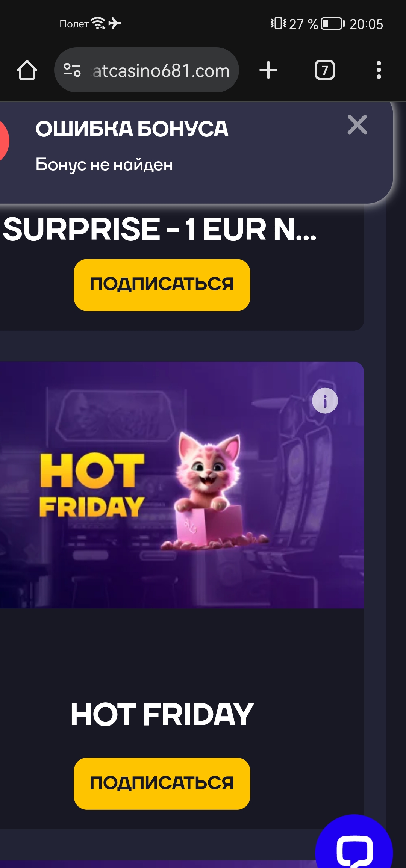The image size is (406, 868).
Task: Open the browser three-dot menu
Action: (x=379, y=70)
